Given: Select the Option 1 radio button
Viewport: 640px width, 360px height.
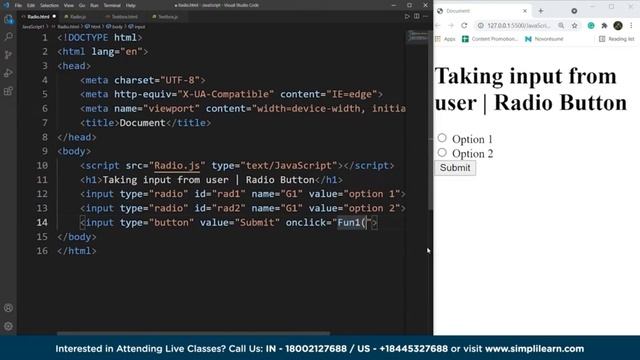Looking at the screenshot, I should point(442,138).
